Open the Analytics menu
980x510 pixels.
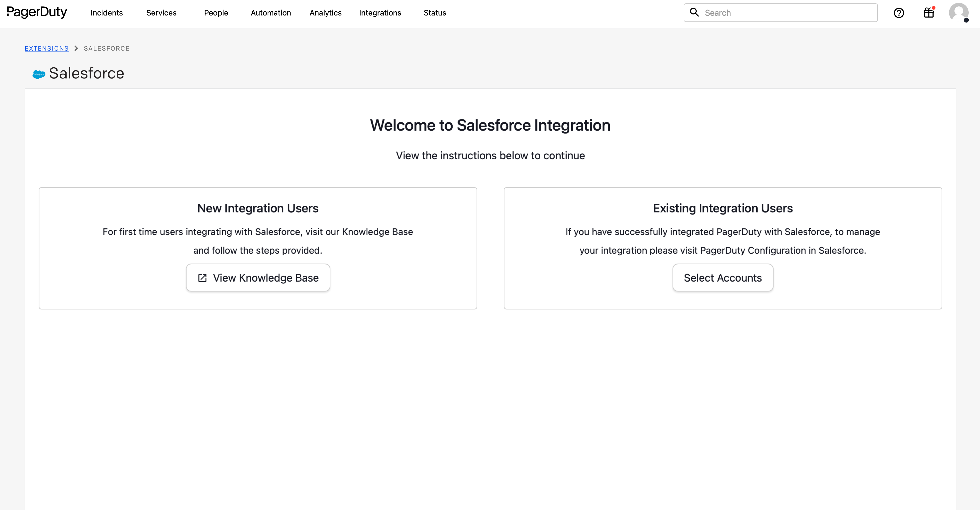pos(325,13)
